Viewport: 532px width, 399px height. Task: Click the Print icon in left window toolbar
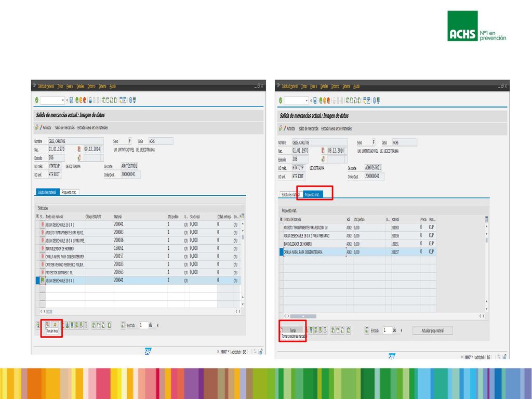point(90,100)
